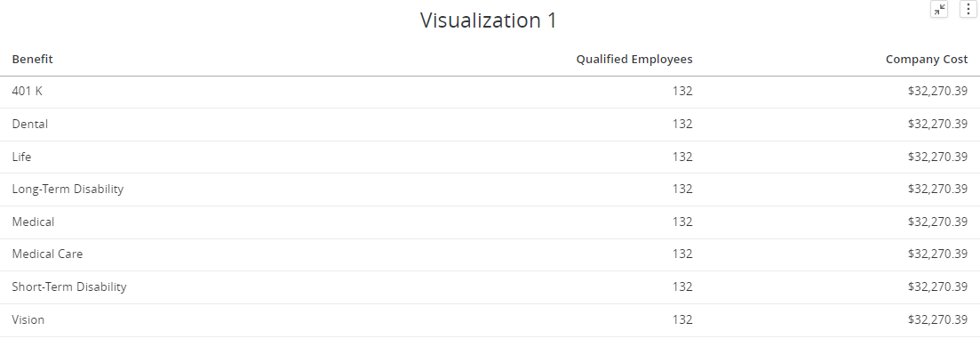Select the Long-Term Disability cell
The height and width of the screenshot is (347, 980).
click(68, 189)
